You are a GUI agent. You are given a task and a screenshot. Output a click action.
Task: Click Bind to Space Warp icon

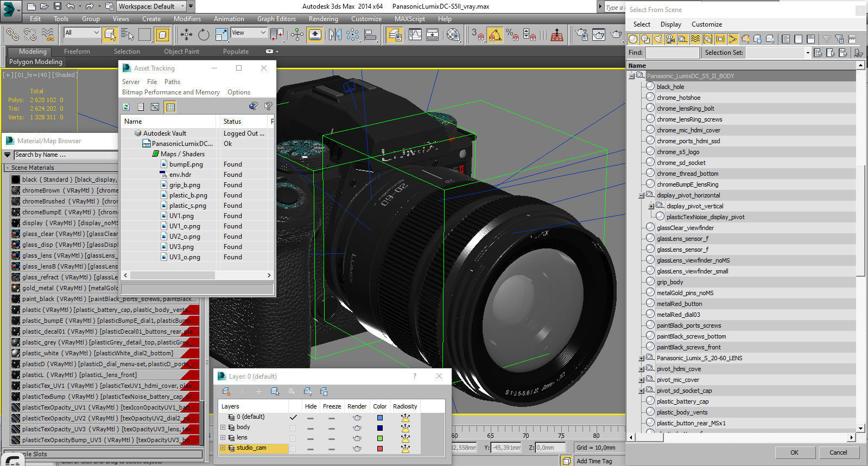[x=48, y=35]
